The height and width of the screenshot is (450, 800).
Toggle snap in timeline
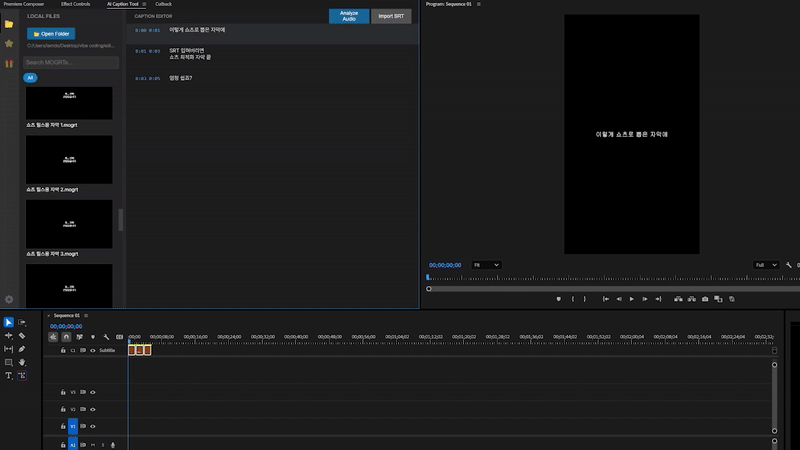tap(66, 337)
